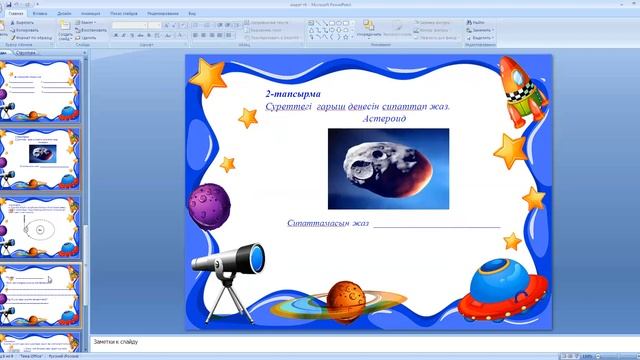Select the asteroid picture on the slide
The width and height of the screenshot is (640, 360).
pos(389,169)
